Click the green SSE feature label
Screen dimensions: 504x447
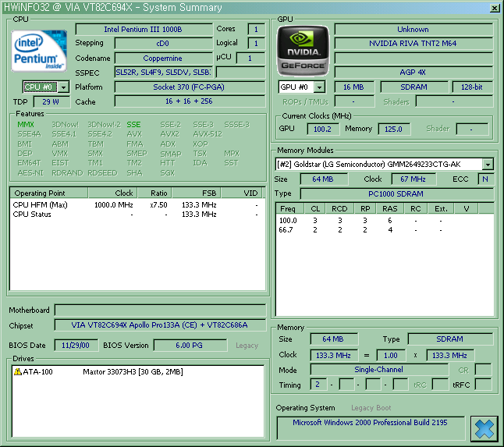(x=133, y=125)
